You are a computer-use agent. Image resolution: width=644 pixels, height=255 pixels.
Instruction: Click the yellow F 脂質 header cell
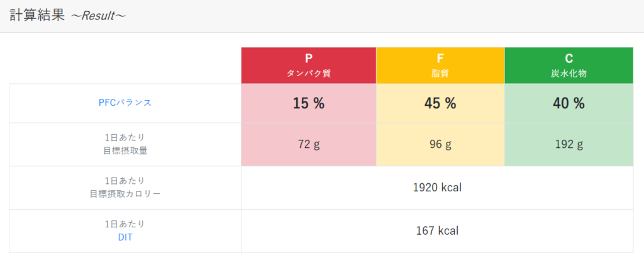click(440, 65)
